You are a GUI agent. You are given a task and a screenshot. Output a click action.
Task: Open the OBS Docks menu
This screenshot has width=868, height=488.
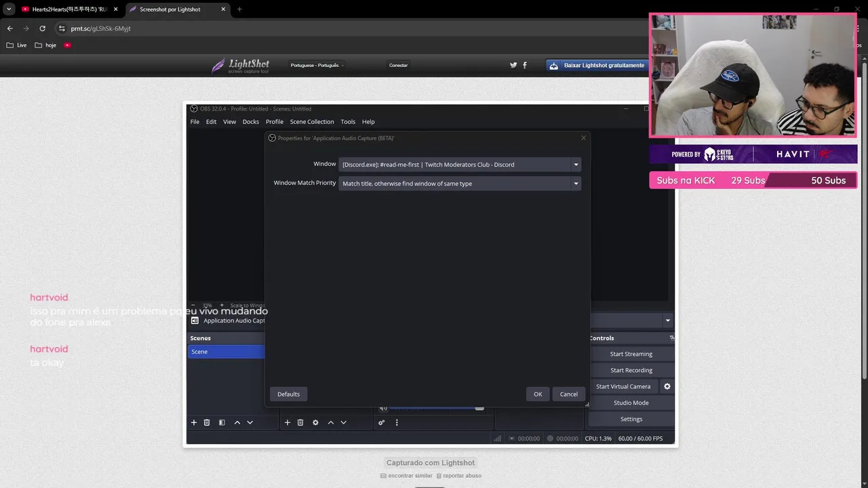pos(251,122)
